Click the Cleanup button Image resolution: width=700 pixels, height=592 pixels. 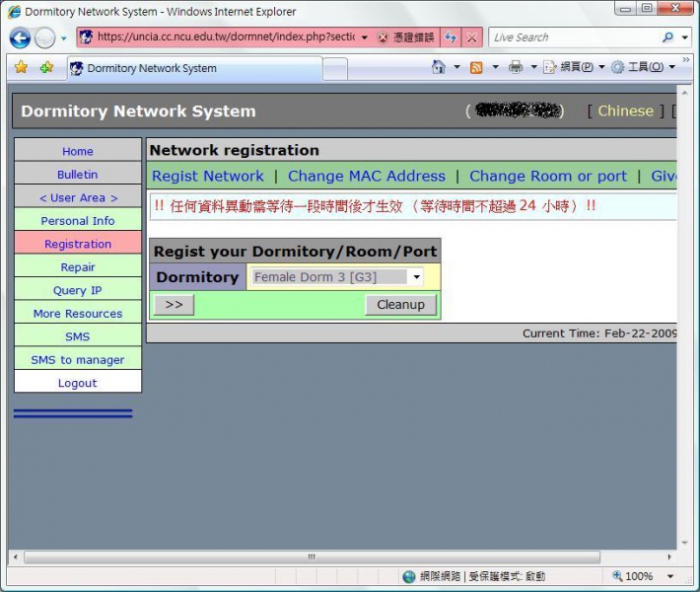click(x=400, y=305)
